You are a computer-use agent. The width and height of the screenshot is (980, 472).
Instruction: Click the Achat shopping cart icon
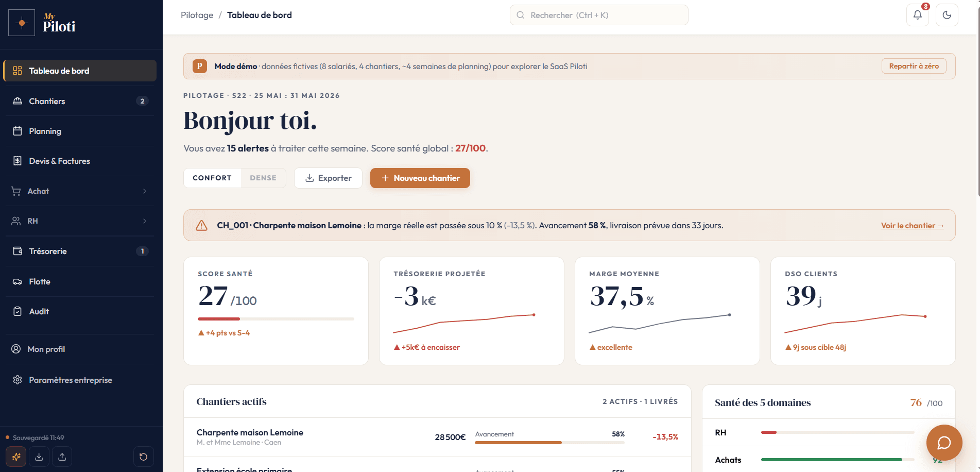coord(16,191)
